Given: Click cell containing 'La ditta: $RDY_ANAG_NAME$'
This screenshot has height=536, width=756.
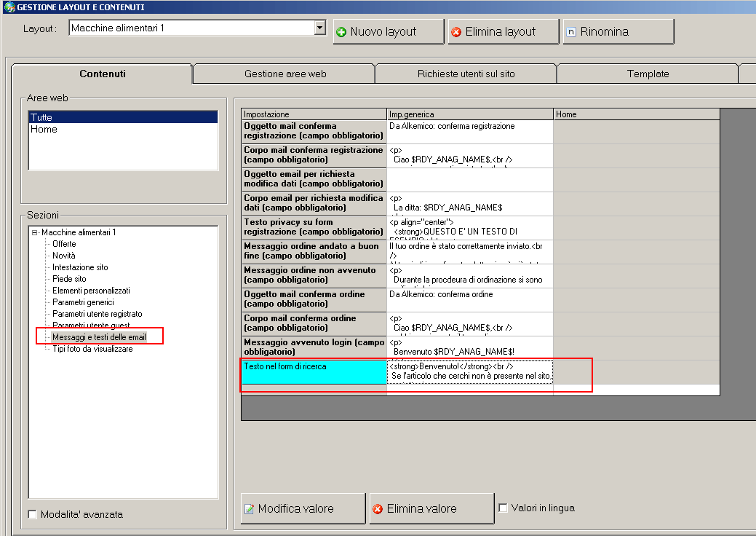Looking at the screenshot, I should click(470, 204).
